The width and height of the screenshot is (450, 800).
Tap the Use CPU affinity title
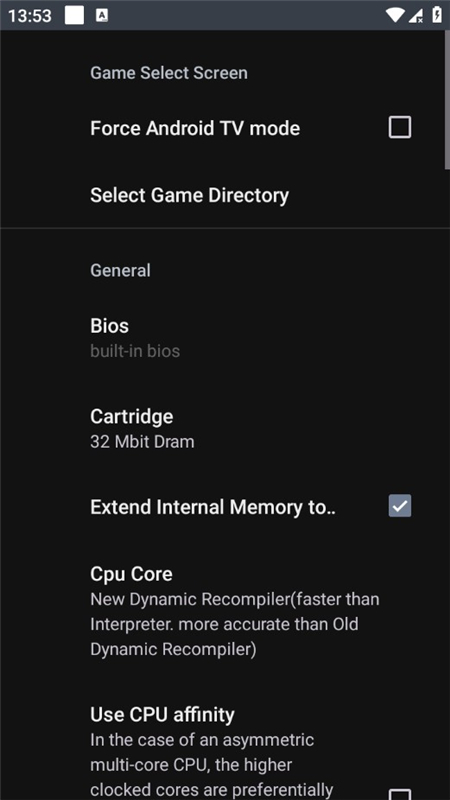point(162,714)
